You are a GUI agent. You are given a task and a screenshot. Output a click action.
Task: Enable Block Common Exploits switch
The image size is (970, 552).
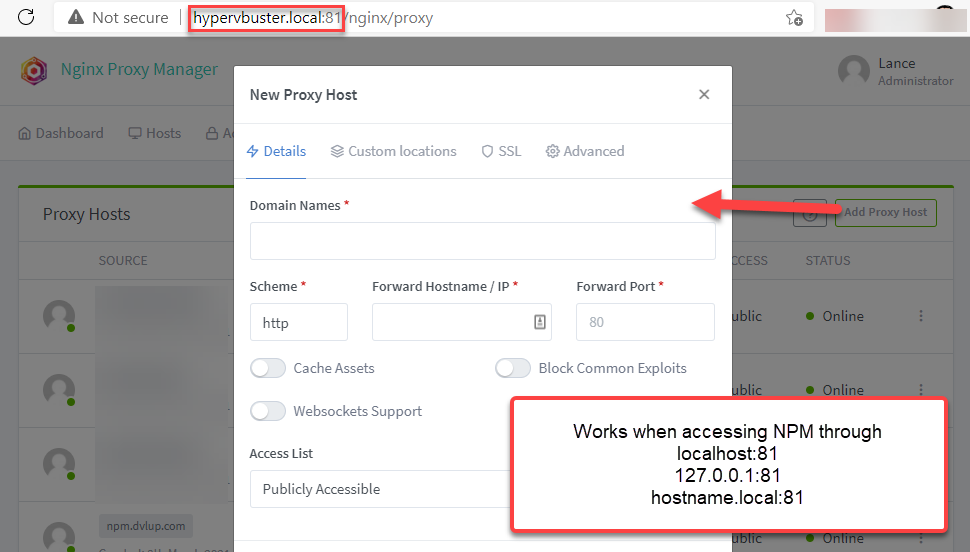click(513, 368)
